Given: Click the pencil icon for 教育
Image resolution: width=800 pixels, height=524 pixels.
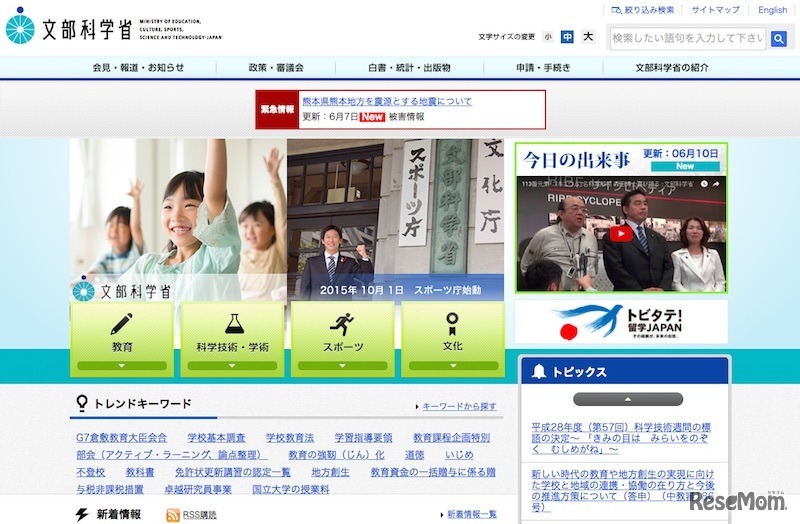Looking at the screenshot, I should pyautogui.click(x=121, y=323).
